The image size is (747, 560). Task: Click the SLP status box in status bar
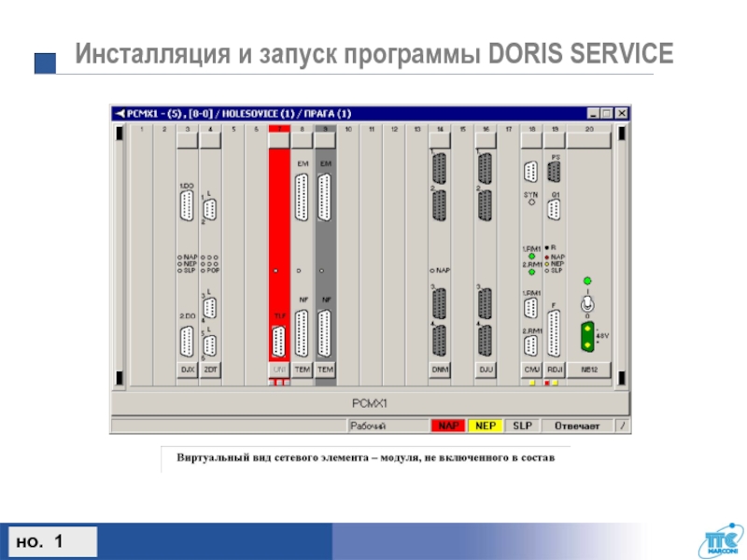coord(522,426)
